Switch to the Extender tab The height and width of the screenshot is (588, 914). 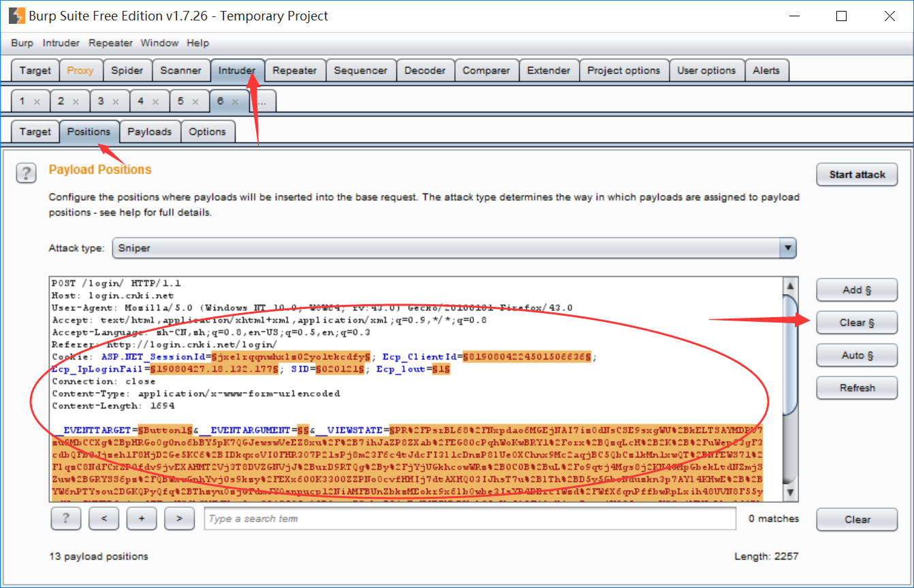click(x=549, y=70)
